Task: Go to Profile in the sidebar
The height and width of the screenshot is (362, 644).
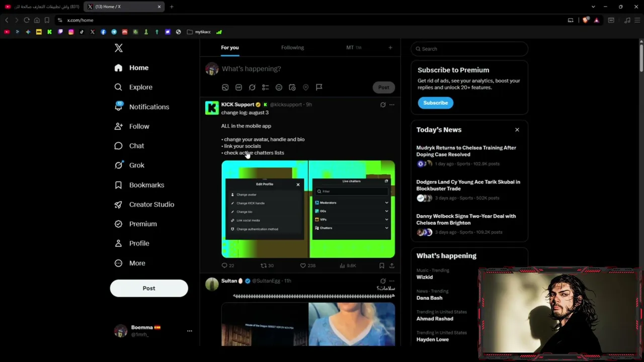Action: coord(132,243)
